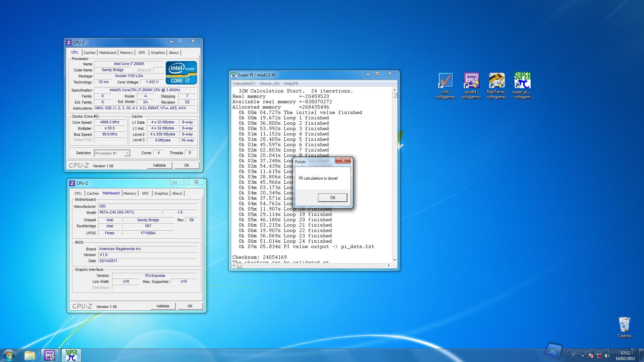Switch to the Memory tab in top CPU-Z
The width and height of the screenshot is (644, 362).
tap(126, 53)
